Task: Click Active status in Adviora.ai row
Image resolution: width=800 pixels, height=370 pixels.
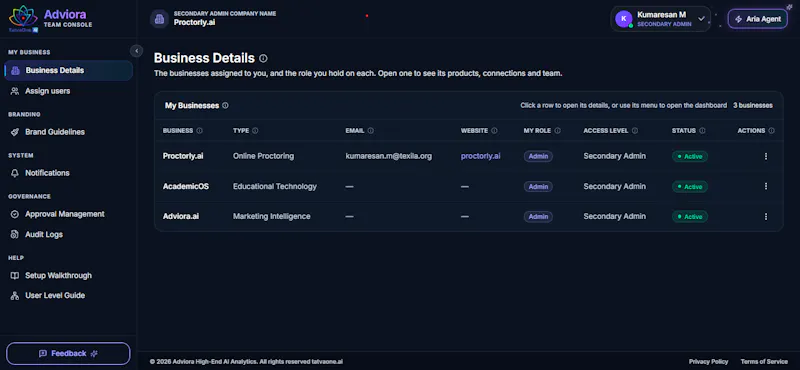Action: [x=690, y=216]
